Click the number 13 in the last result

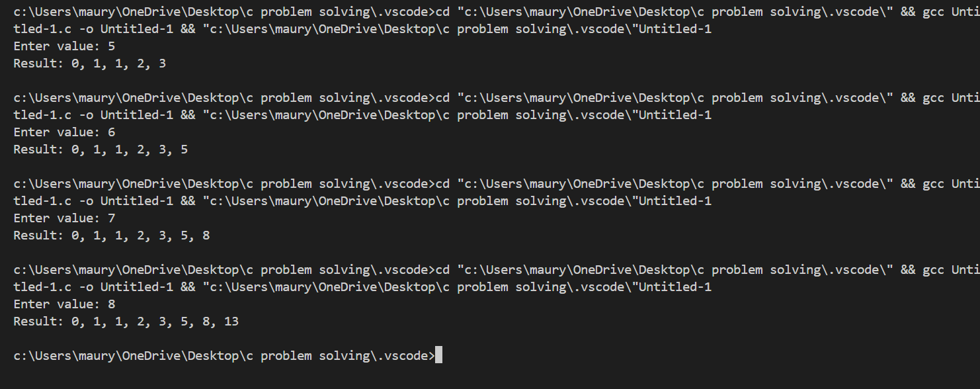[x=231, y=322]
